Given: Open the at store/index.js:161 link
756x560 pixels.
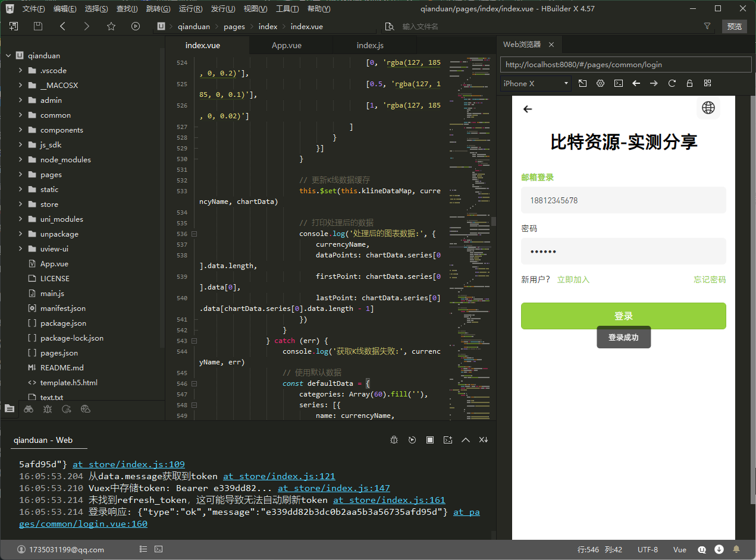Looking at the screenshot, I should point(389,500).
